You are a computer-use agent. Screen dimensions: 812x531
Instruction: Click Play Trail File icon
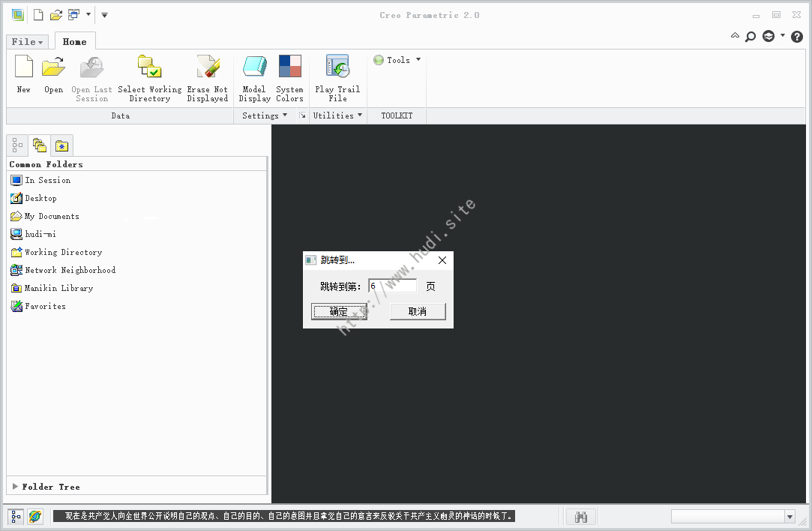pyautogui.click(x=337, y=66)
